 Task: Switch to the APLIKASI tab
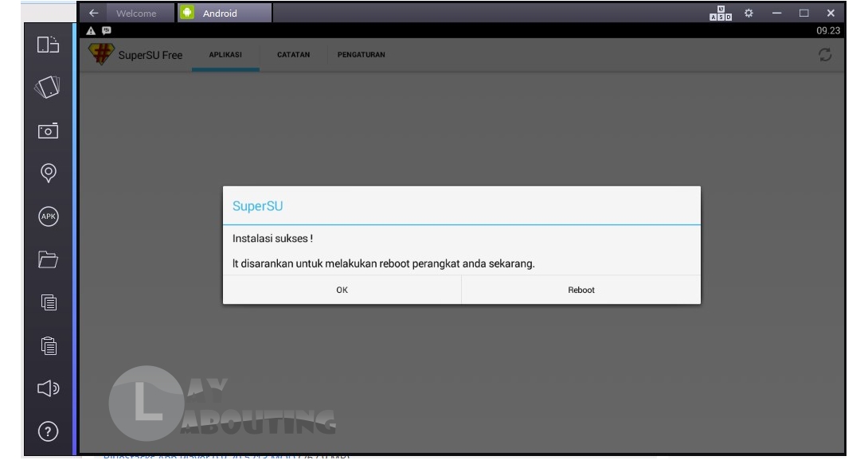[225, 55]
